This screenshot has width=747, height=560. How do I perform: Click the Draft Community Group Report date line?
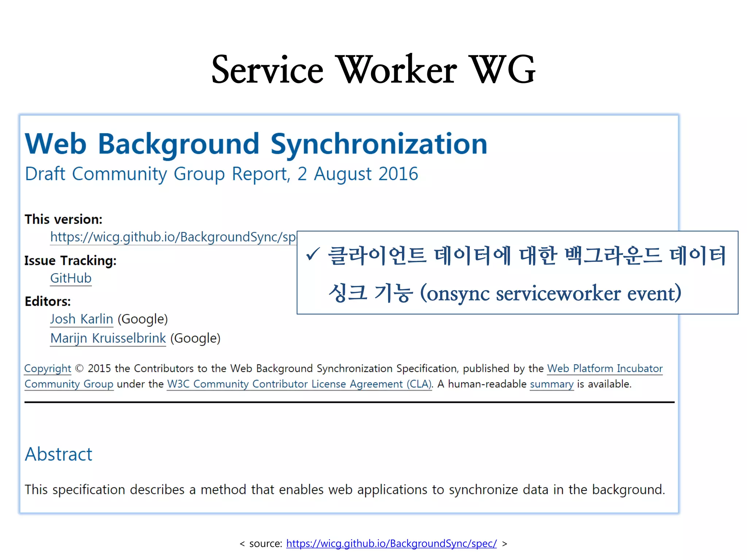click(x=221, y=174)
